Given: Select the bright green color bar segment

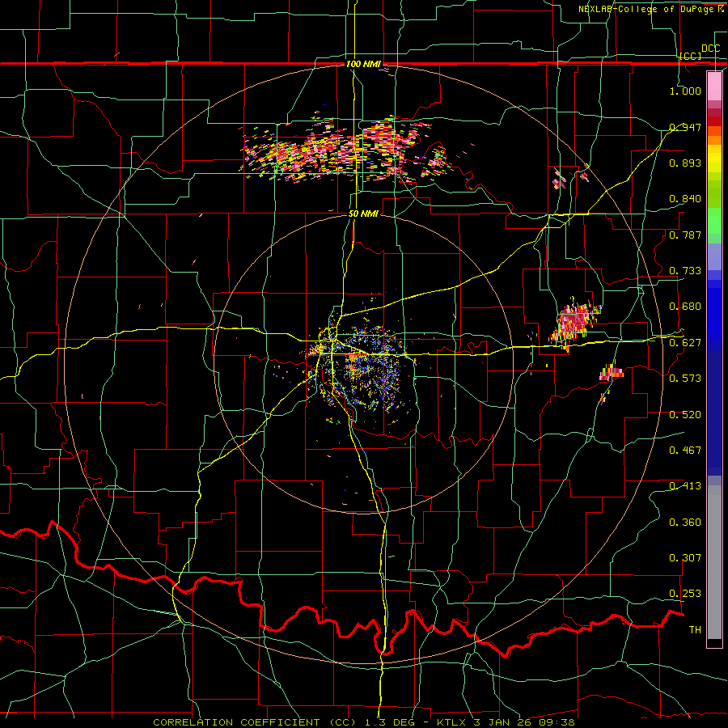Looking at the screenshot, I should pyautogui.click(x=714, y=221).
